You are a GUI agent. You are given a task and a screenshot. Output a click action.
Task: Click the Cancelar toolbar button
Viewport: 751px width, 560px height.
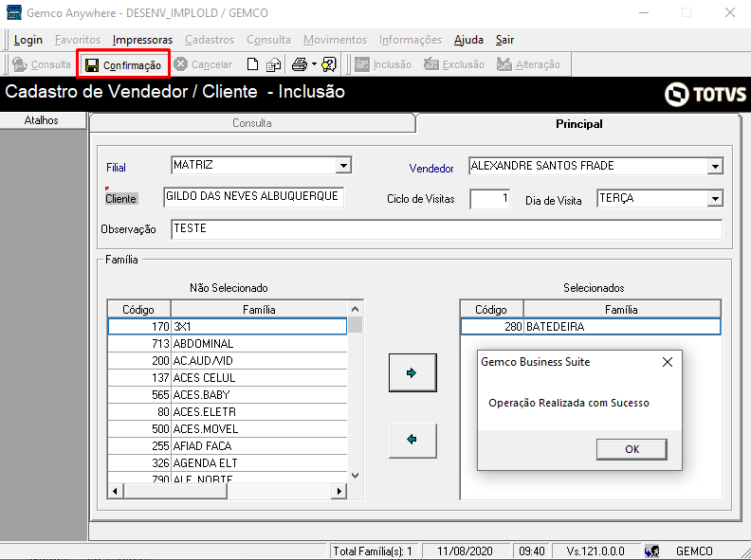point(203,64)
